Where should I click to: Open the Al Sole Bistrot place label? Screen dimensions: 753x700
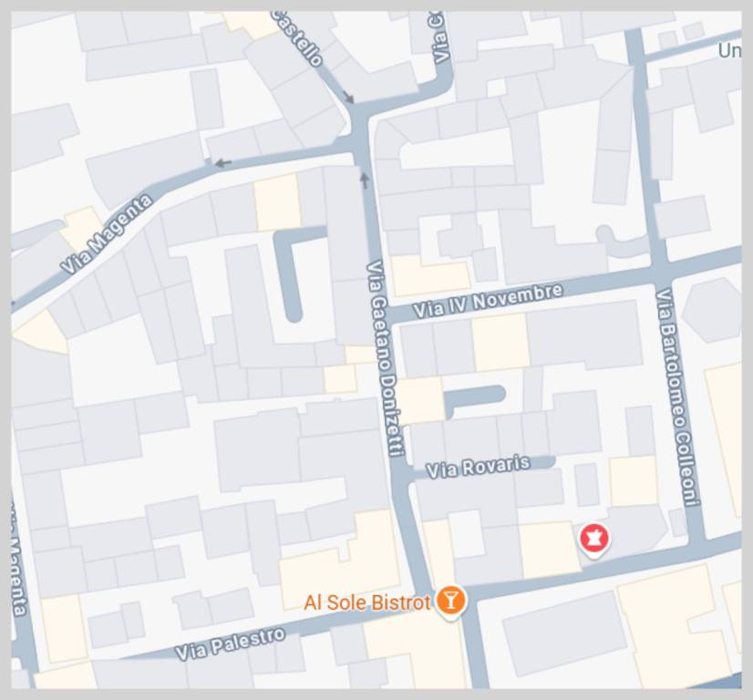[367, 603]
